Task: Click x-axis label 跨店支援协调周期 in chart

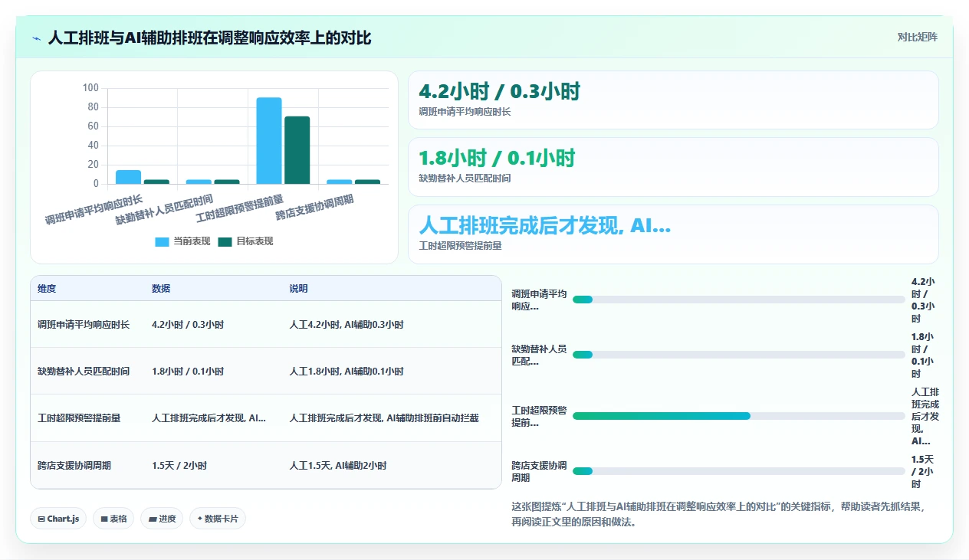Action: [x=315, y=208]
